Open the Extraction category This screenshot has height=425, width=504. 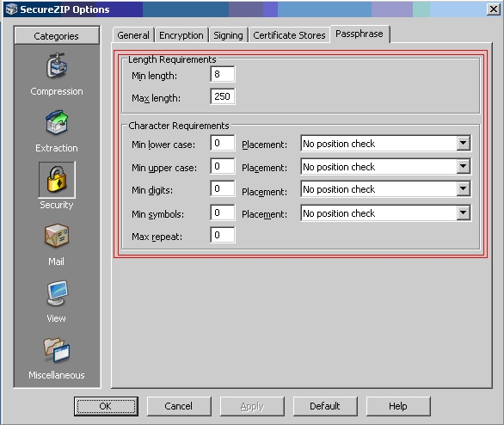pyautogui.click(x=57, y=131)
